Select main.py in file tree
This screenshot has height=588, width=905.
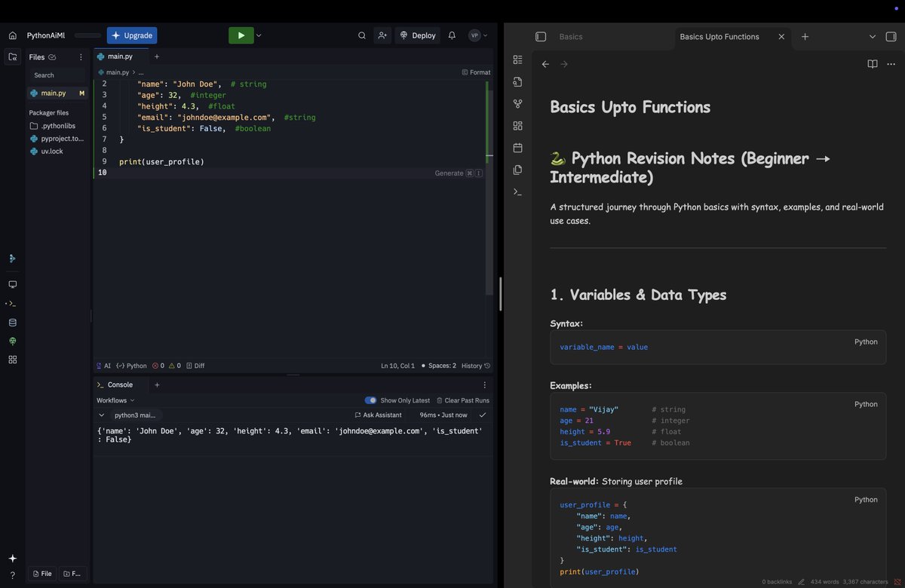57,93
